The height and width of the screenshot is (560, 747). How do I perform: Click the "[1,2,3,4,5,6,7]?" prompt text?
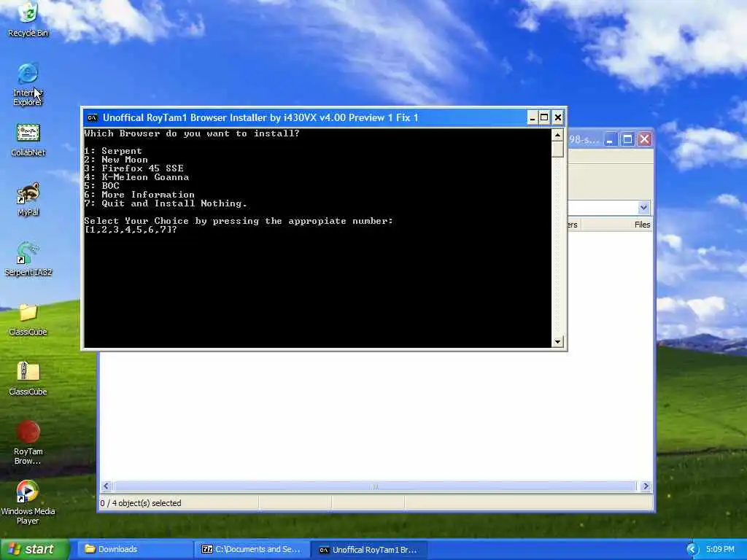coord(131,230)
